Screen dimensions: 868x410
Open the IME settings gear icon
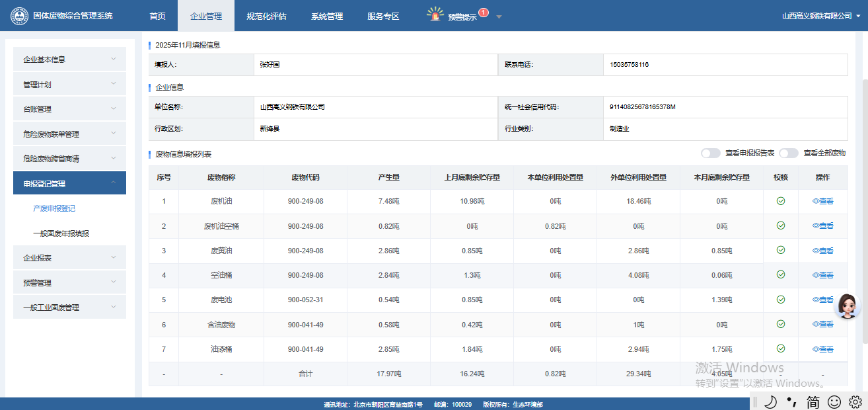[855, 401]
